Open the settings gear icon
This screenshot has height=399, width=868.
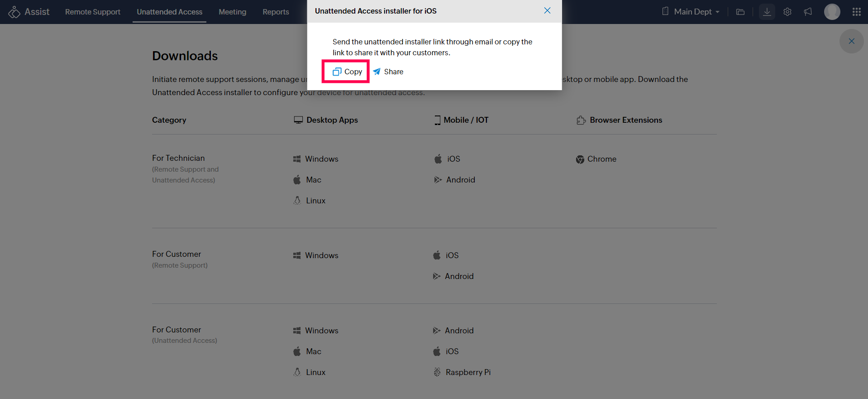787,12
